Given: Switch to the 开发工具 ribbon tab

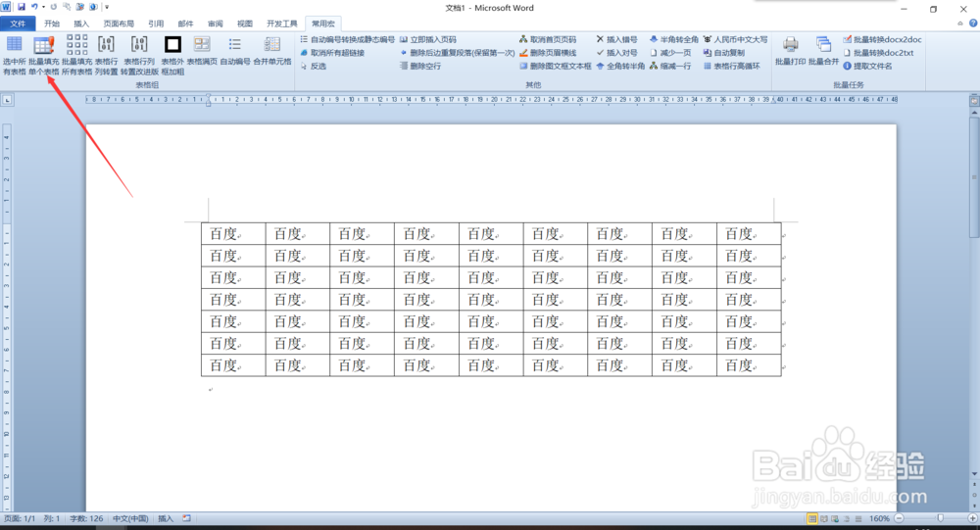Looking at the screenshot, I should [x=282, y=24].
